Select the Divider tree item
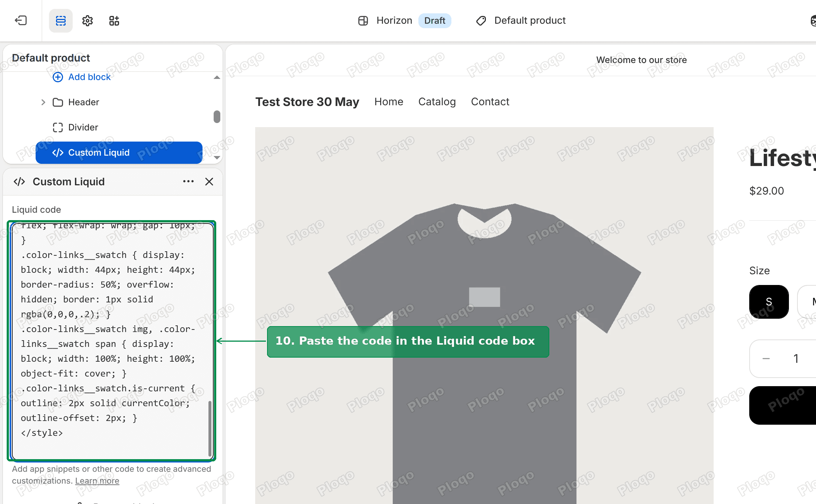816x504 pixels. coord(119,127)
